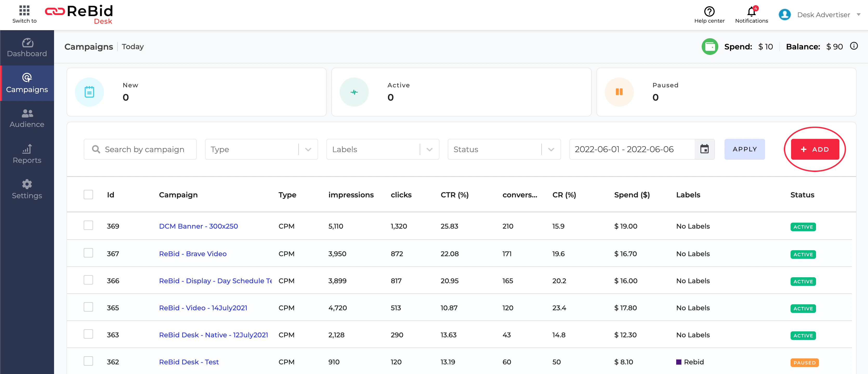Open the Notifications bell icon
The image size is (868, 374).
tap(751, 11)
